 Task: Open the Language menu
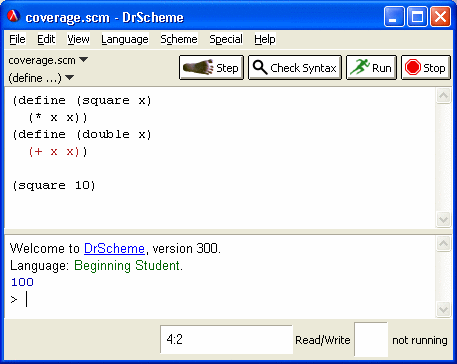coord(125,39)
